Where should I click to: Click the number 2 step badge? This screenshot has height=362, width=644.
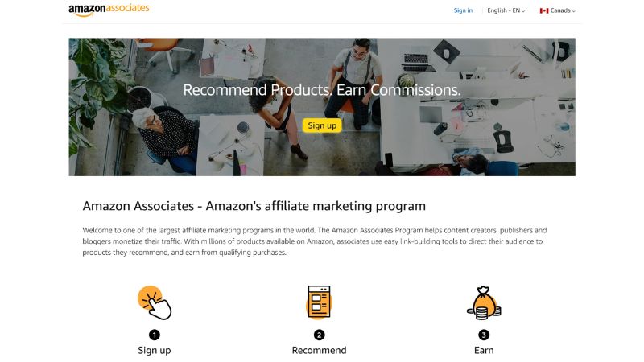click(x=319, y=335)
